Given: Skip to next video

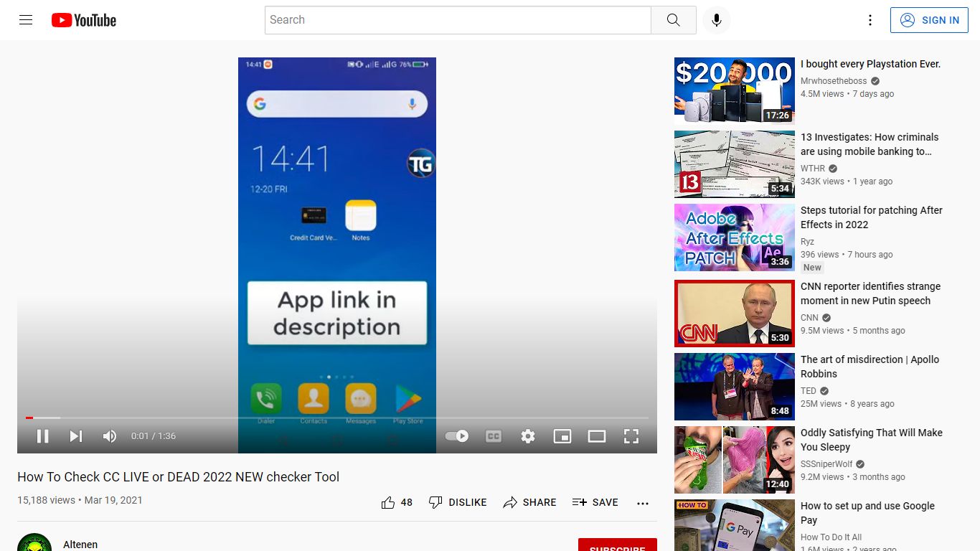Looking at the screenshot, I should coord(76,436).
